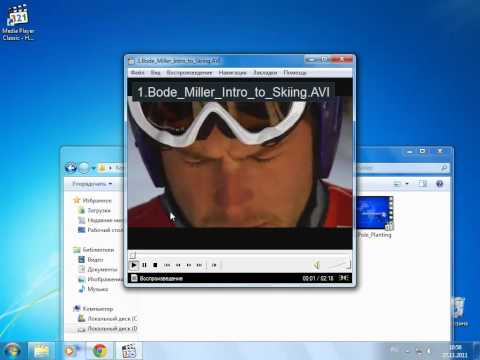Image resolution: width=480 pixels, height=360 pixels.
Task: Pause the video playback
Action: [144, 265]
